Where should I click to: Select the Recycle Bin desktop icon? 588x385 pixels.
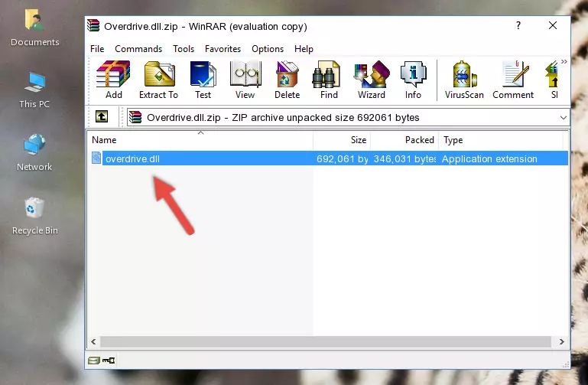pyautogui.click(x=34, y=216)
